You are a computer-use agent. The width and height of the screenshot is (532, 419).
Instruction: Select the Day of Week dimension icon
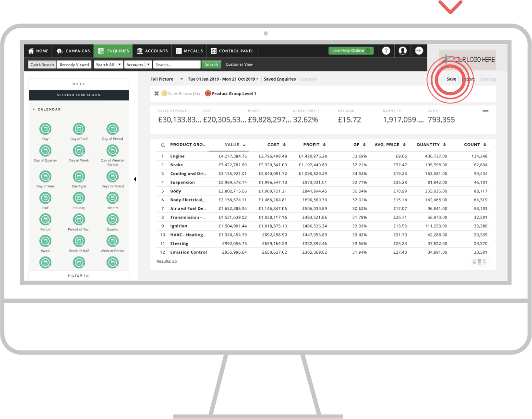(x=79, y=150)
